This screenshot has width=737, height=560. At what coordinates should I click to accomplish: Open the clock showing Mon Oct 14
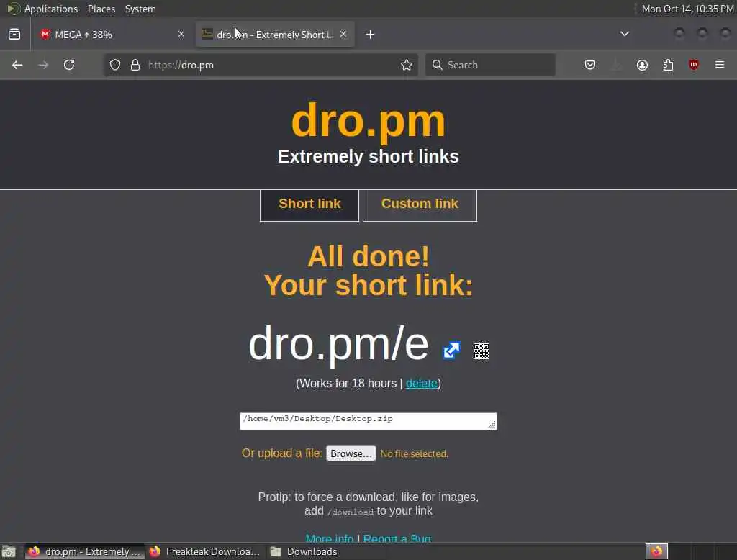click(x=687, y=9)
